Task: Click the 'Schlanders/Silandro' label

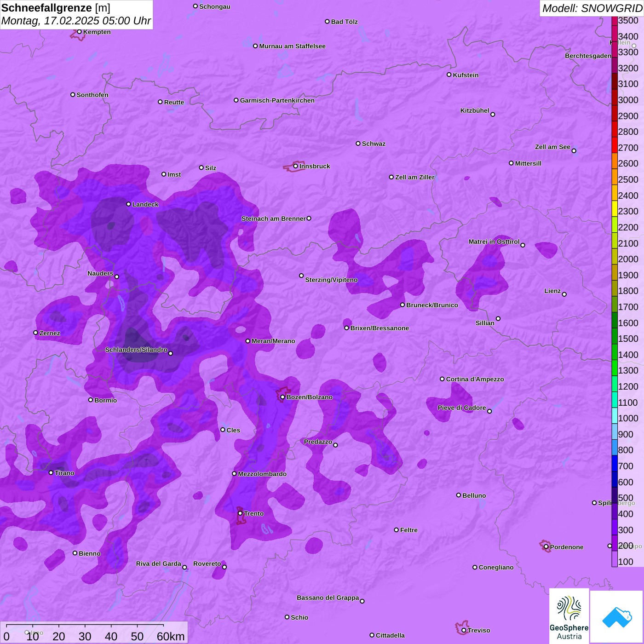Action: tap(136, 350)
